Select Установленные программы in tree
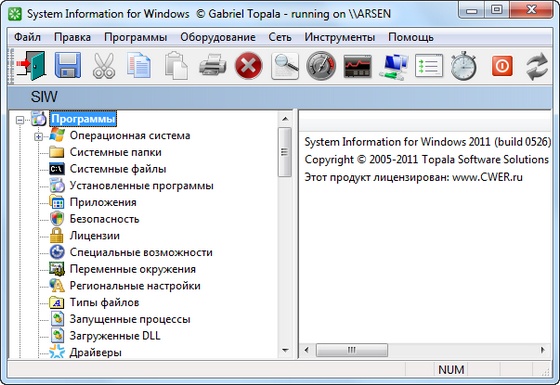Screen dimensions: 560x385 141,186
